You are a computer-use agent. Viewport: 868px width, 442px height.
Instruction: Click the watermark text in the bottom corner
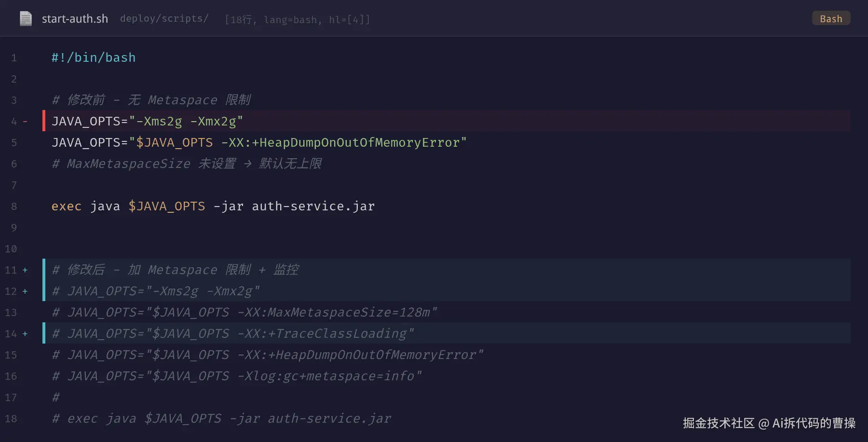point(769,423)
